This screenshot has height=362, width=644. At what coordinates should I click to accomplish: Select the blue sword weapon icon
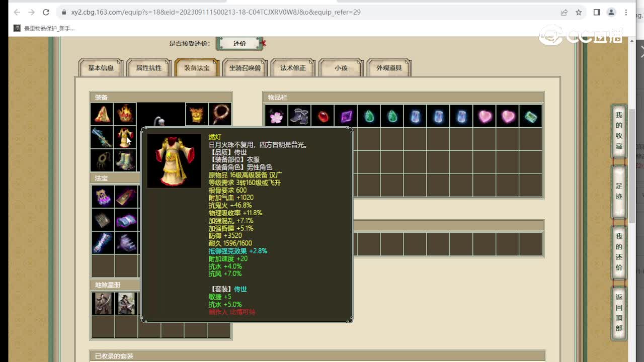click(102, 137)
